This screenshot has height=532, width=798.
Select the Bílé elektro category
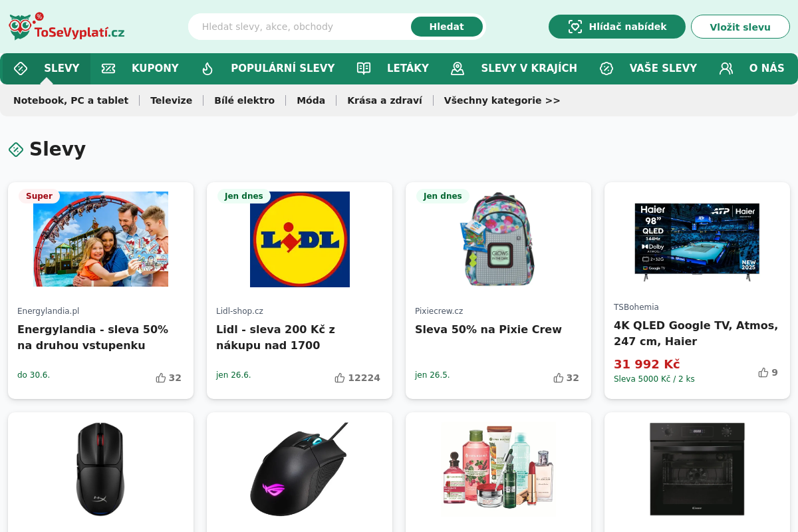(244, 100)
